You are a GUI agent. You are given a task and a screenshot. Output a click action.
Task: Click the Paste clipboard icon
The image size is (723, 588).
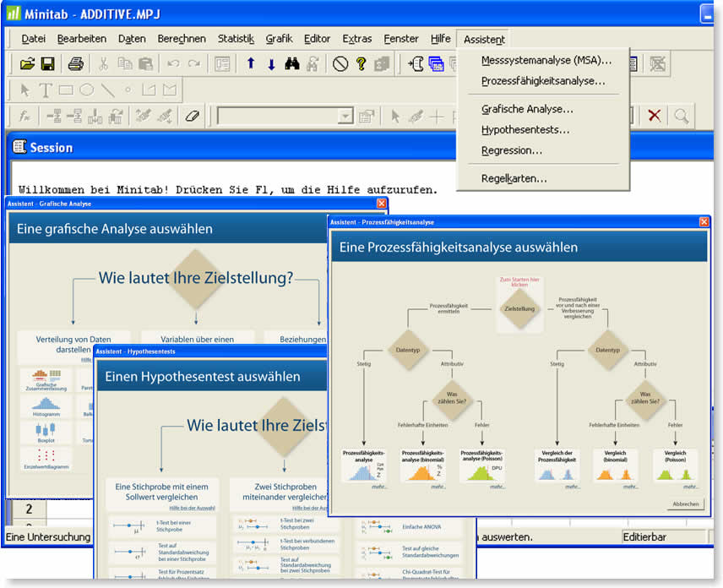146,63
